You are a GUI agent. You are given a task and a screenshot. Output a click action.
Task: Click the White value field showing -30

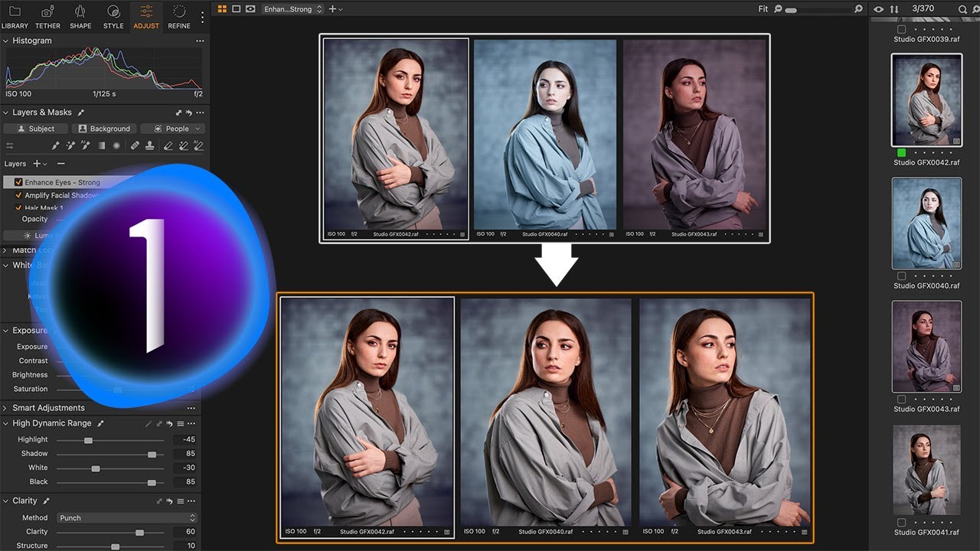185,468
